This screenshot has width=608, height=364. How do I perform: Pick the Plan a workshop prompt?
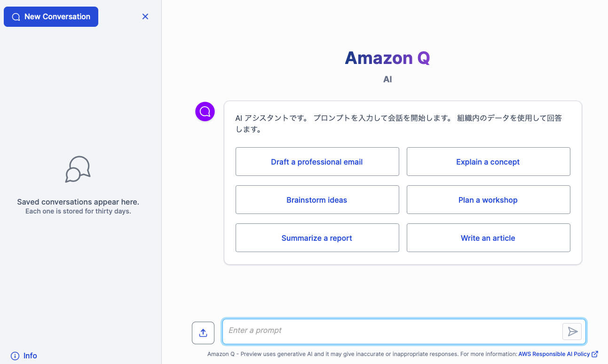pyautogui.click(x=488, y=200)
